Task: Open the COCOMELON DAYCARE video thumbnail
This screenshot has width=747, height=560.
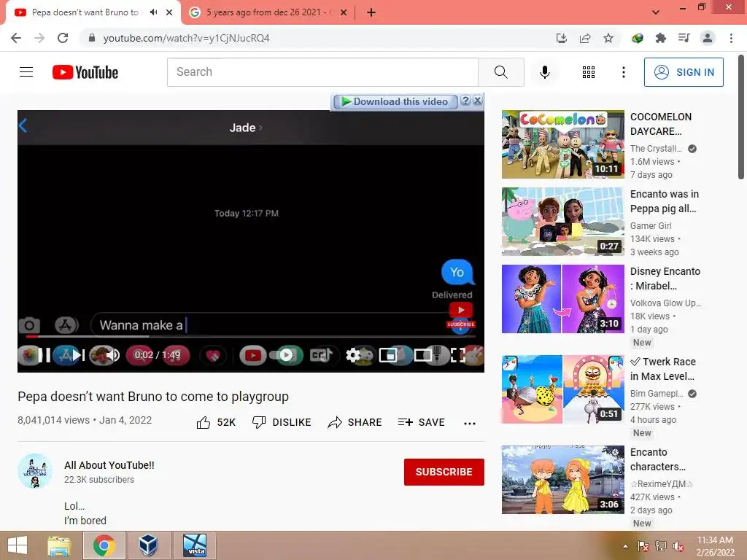Action: 562,144
